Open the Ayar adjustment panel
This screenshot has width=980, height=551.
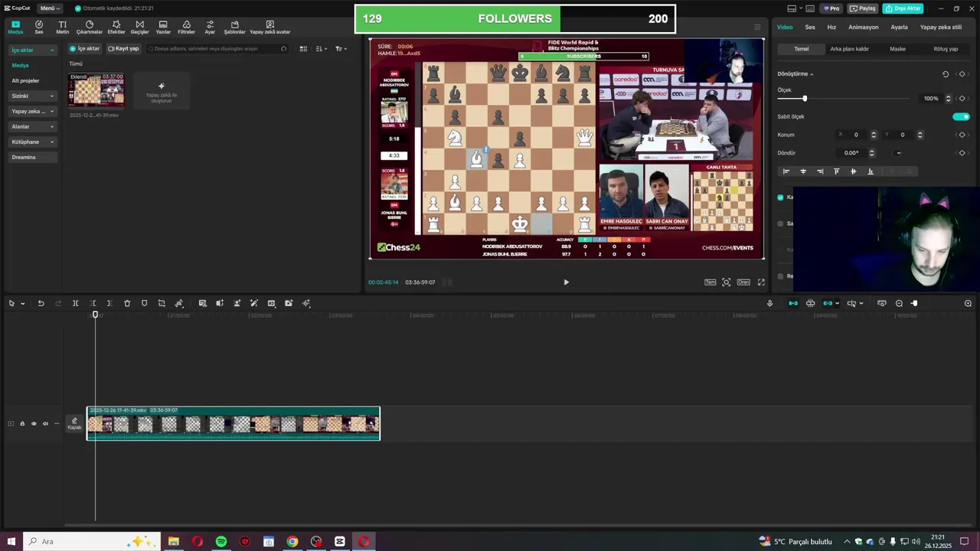pos(210,28)
